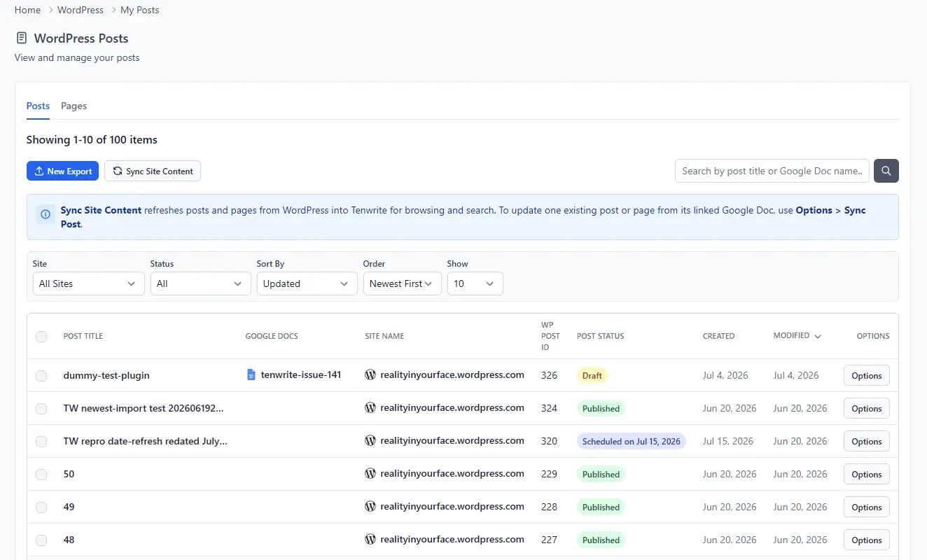Viewport: 927px width, 560px height.
Task: Check the TW repro date-refresh row checkbox
Action: coord(41,442)
